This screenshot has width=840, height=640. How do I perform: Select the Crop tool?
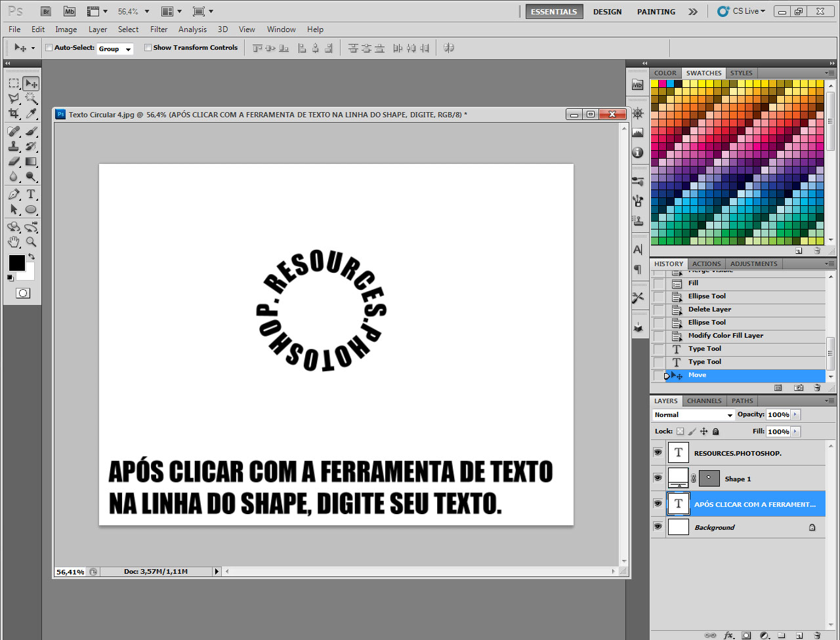click(x=14, y=113)
